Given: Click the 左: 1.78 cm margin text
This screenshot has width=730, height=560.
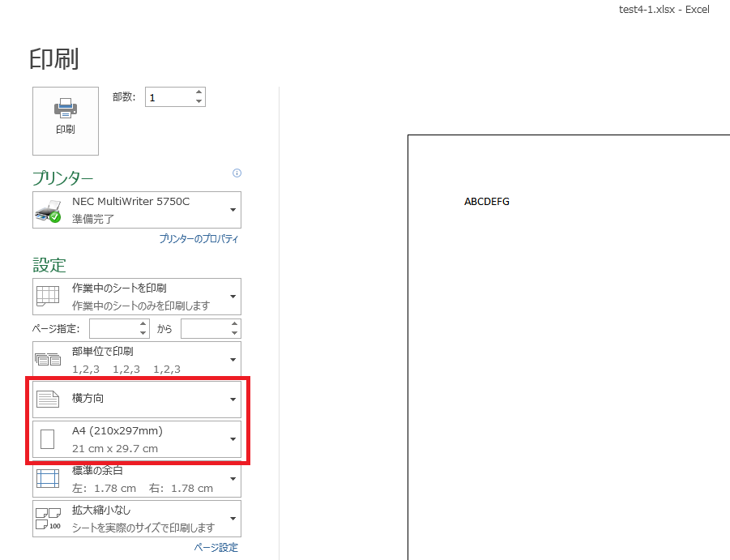Looking at the screenshot, I should click(105, 489).
